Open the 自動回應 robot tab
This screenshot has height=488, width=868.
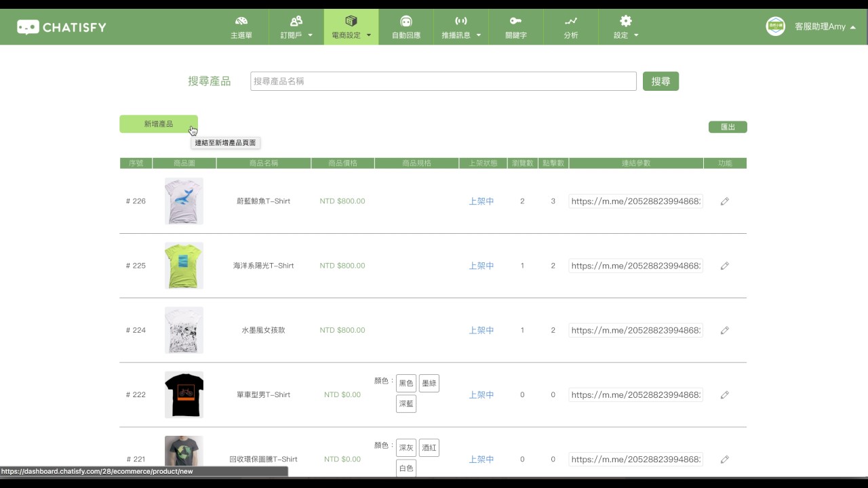point(406,27)
